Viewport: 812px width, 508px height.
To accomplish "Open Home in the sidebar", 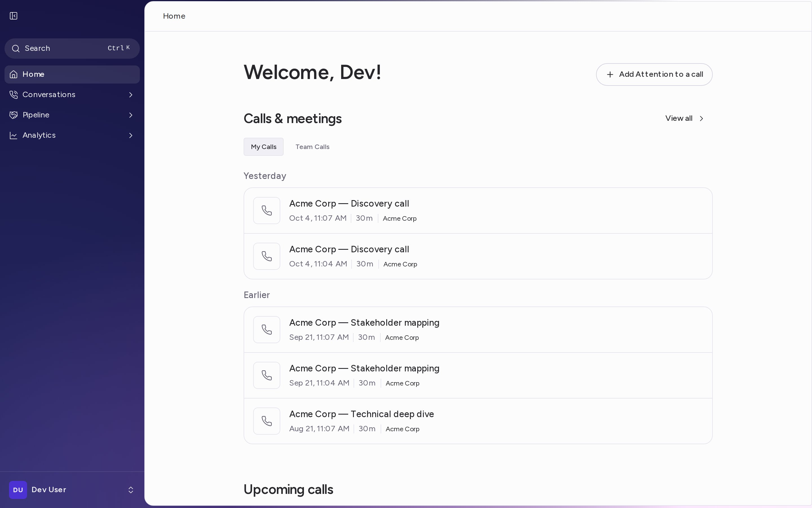I will [x=72, y=74].
